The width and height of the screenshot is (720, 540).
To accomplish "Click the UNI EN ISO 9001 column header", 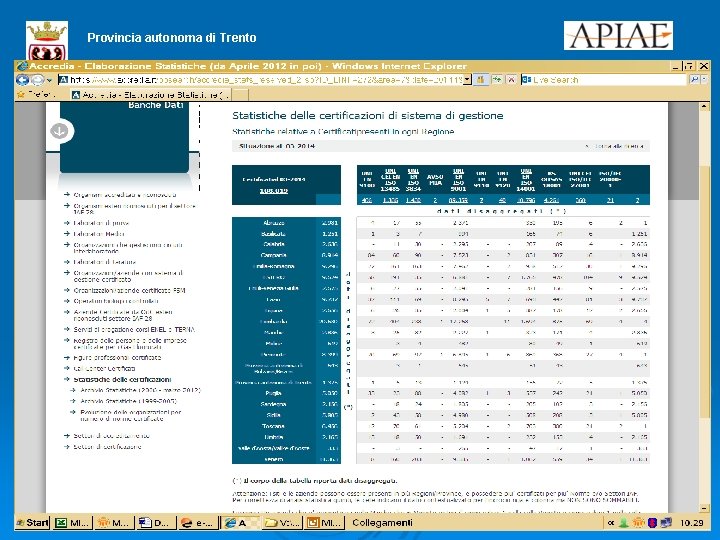I will pyautogui.click(x=458, y=180).
